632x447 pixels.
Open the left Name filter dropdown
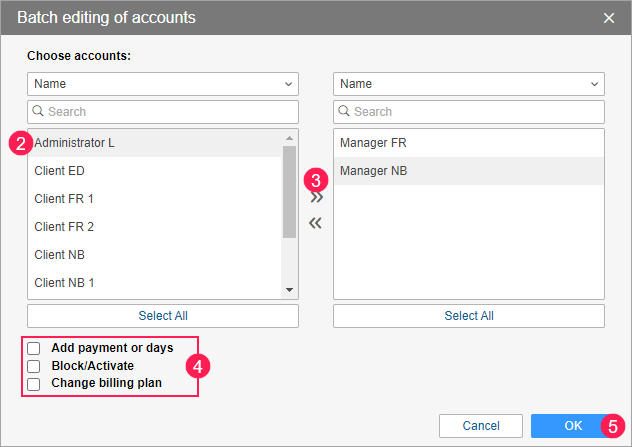162,84
